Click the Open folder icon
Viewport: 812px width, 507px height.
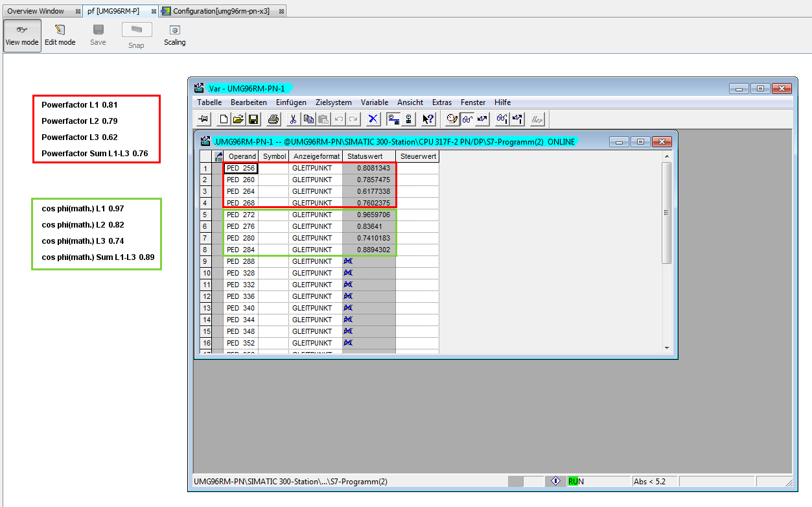pyautogui.click(x=238, y=119)
